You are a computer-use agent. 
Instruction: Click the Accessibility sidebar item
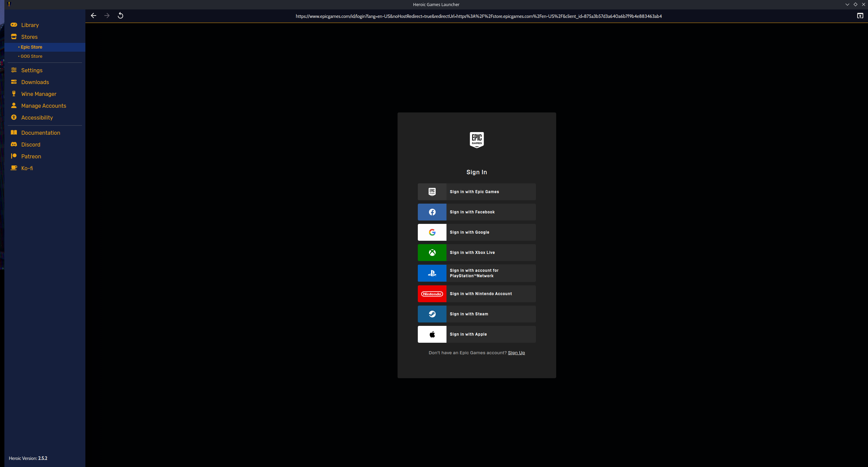[x=37, y=117]
